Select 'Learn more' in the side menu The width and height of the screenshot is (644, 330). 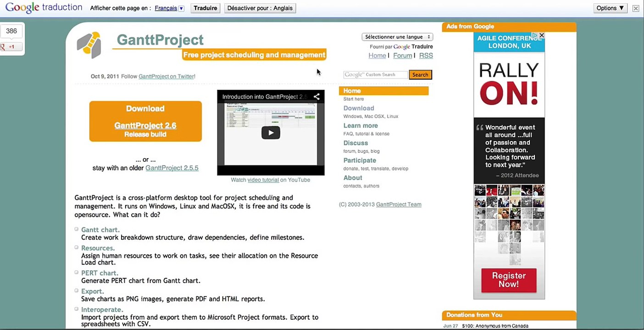point(361,126)
